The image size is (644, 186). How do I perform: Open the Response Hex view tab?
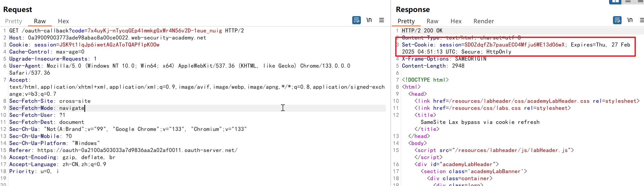point(456,21)
